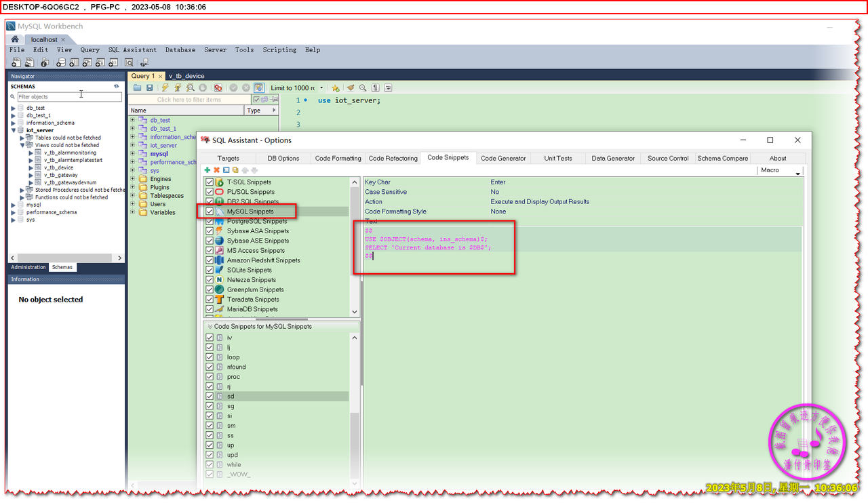Click the rollback X icon in query toolbar
Screen dimensions: 868x503
pyautogui.click(x=246, y=87)
